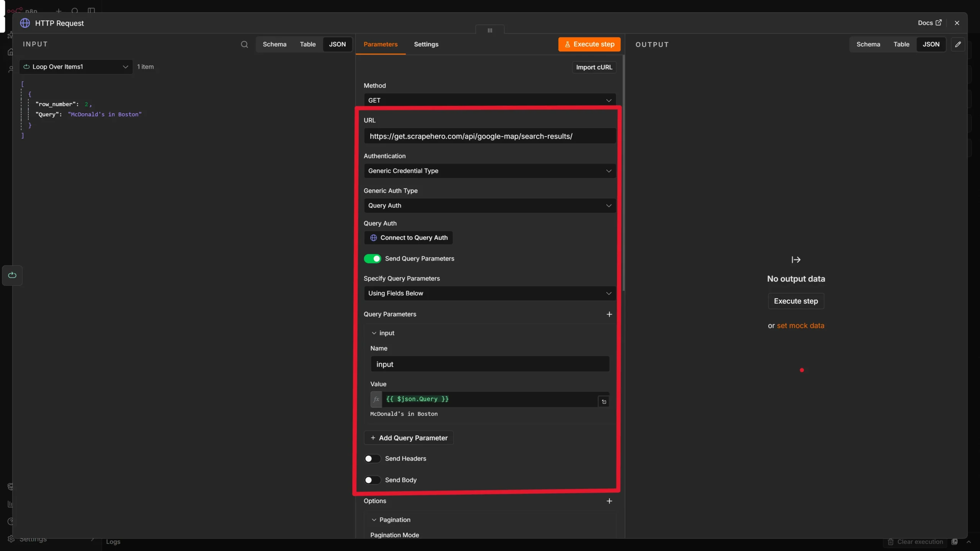Switch input view to Schema

pyautogui.click(x=274, y=44)
